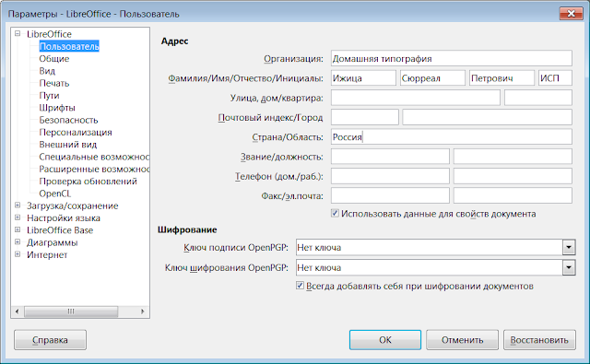Viewport: 590px width, 364px height.
Task: Open Ключ подписи OpenPGP dropdown
Action: (569, 248)
